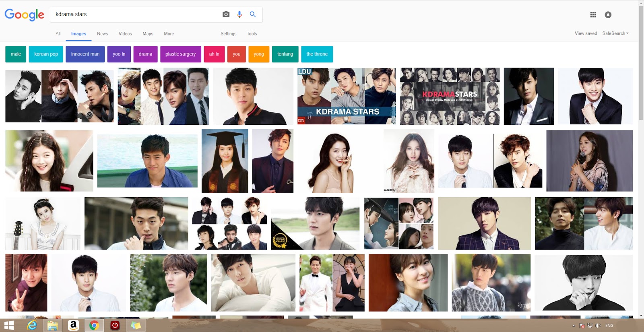Open image of man in plaid jacket
Viewport: 644px width, 332px height.
(x=485, y=223)
